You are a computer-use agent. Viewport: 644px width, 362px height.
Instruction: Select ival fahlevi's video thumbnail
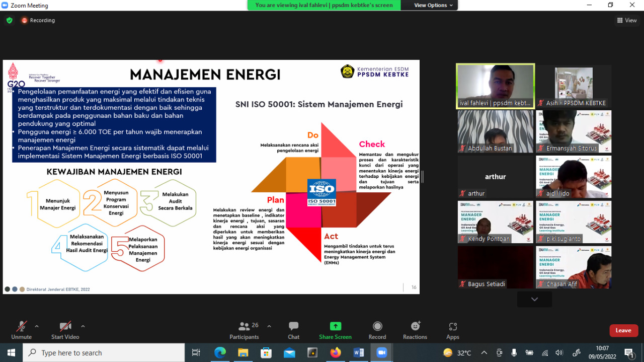(495, 86)
